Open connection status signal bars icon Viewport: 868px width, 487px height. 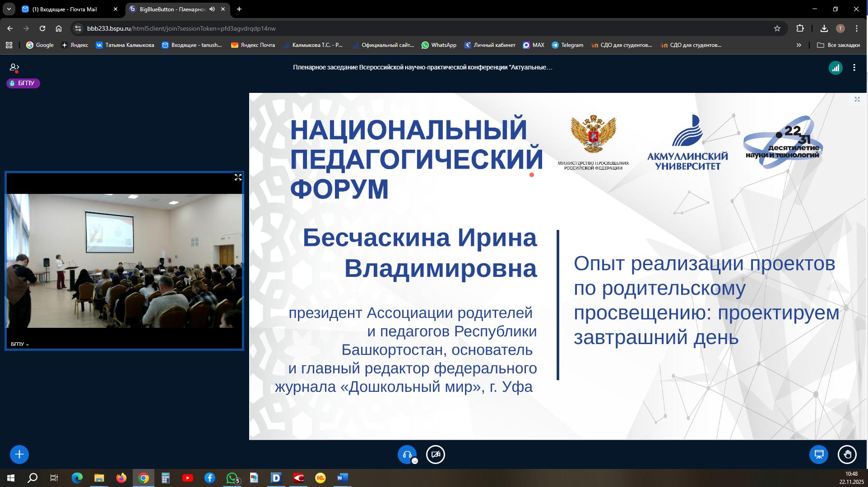[836, 68]
